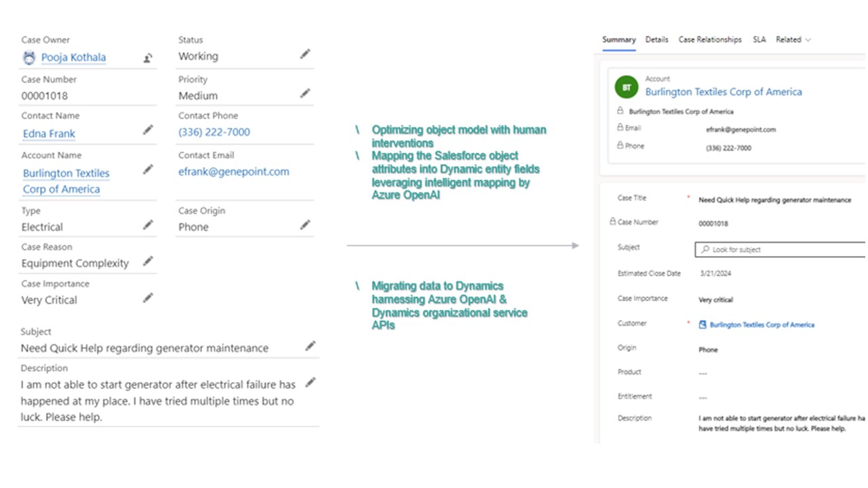868x488 pixels.
Task: Edit Account Name using its pencil icon
Action: pos(148,169)
